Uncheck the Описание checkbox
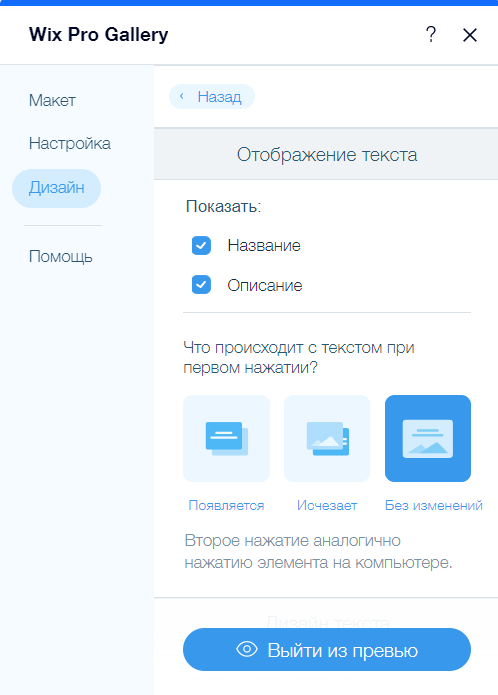The width and height of the screenshot is (498, 695). 201,285
